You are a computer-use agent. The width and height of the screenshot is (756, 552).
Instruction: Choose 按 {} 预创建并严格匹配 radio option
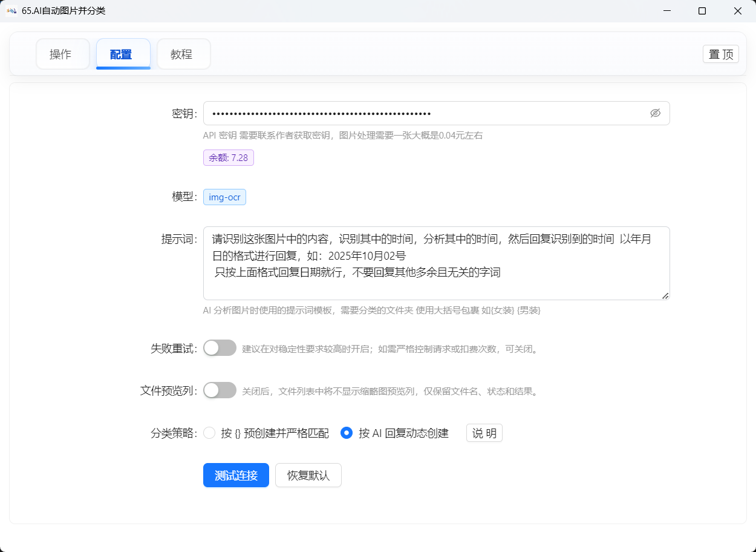209,433
